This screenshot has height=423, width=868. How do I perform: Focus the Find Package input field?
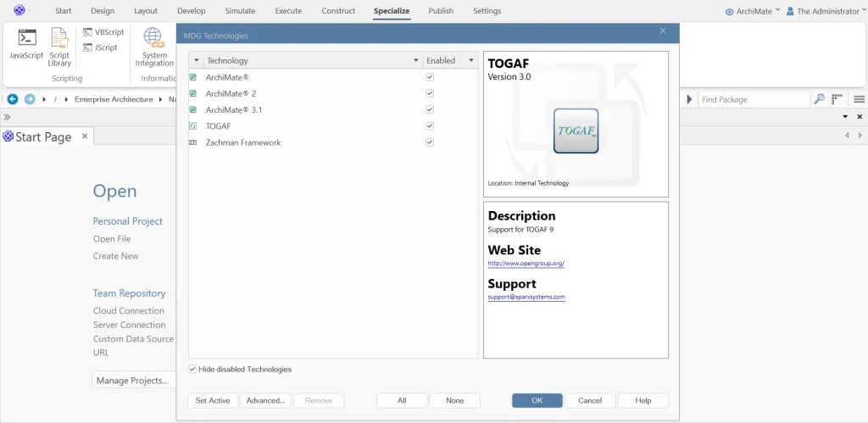754,100
